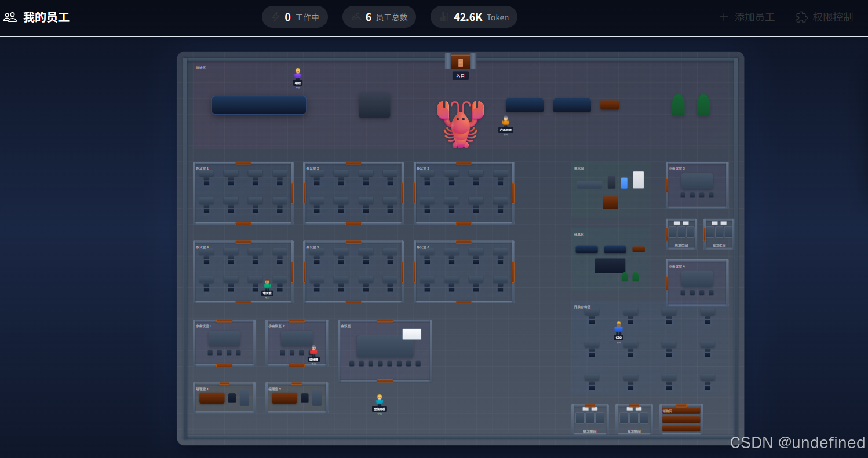Click the 我的员工 page title
The width and height of the screenshot is (868, 458).
pyautogui.click(x=46, y=17)
